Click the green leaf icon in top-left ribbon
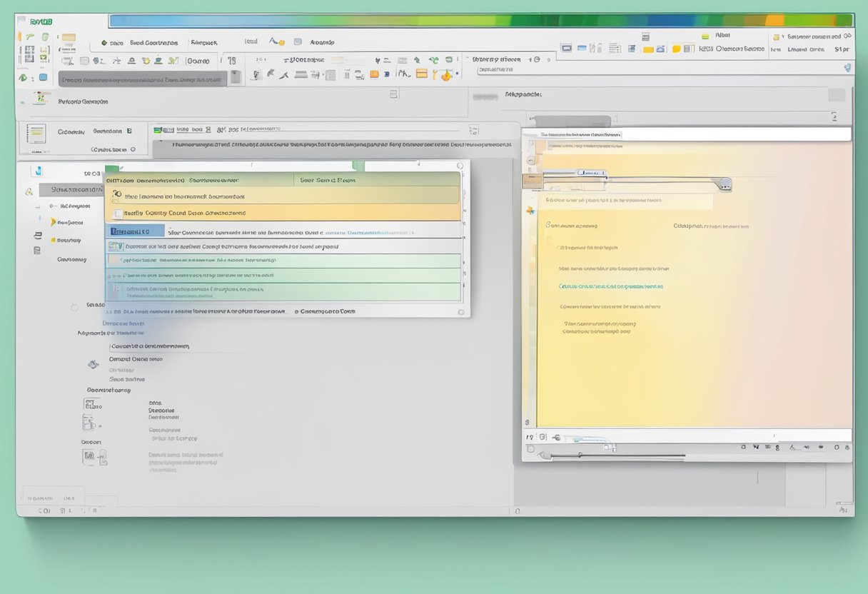868x594 pixels. tap(23, 77)
